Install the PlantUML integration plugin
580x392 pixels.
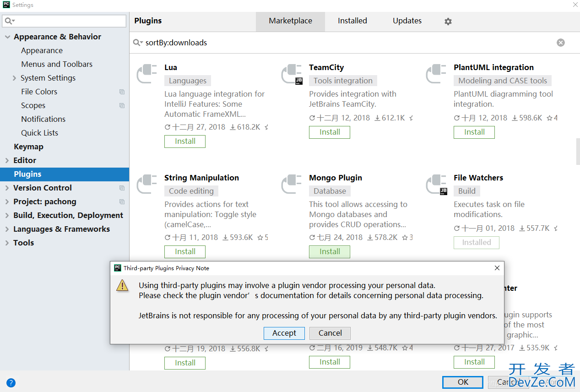coord(474,132)
